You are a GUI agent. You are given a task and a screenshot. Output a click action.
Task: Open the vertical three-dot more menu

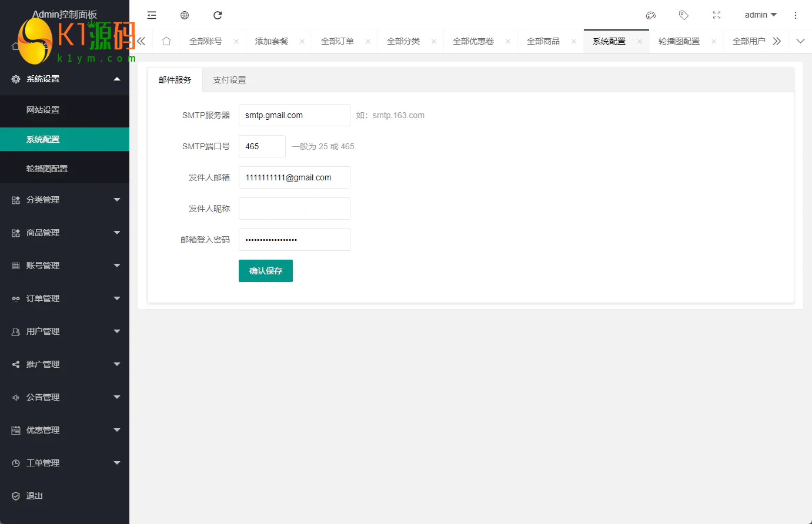(795, 15)
